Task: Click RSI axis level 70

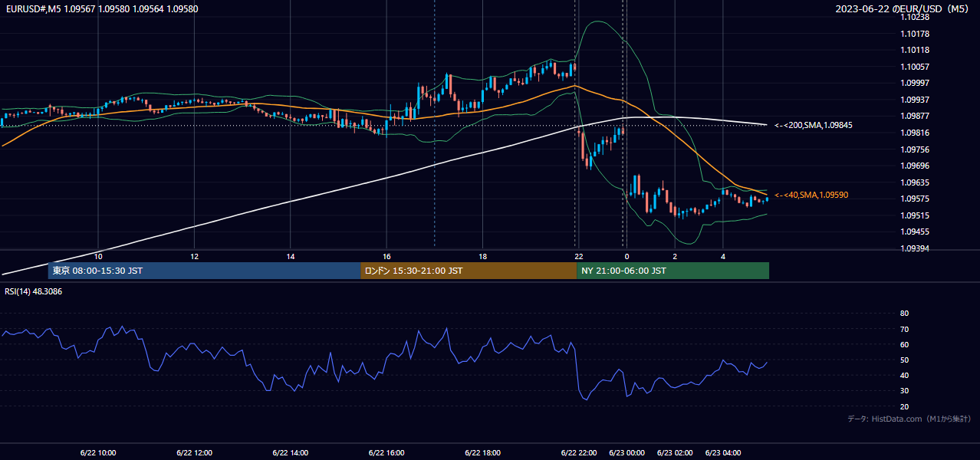Action: 904,329
